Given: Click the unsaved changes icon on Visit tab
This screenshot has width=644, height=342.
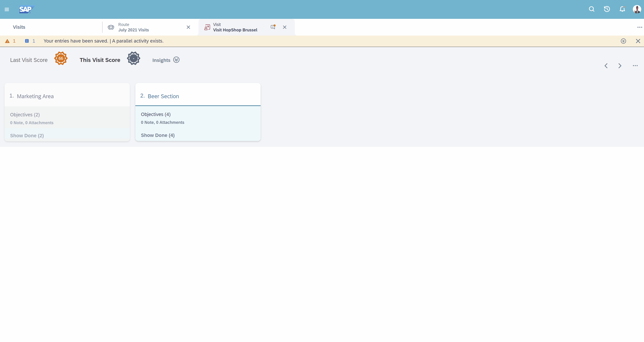Looking at the screenshot, I should pyautogui.click(x=273, y=27).
